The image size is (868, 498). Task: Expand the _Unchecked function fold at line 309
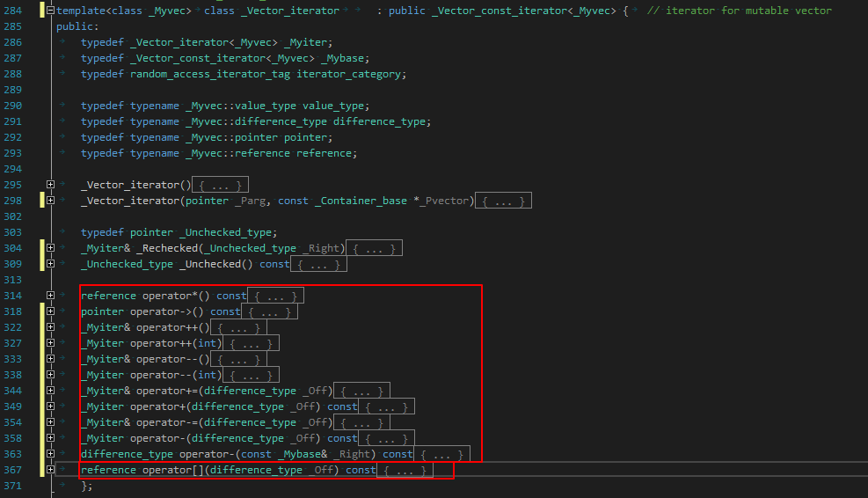point(51,264)
